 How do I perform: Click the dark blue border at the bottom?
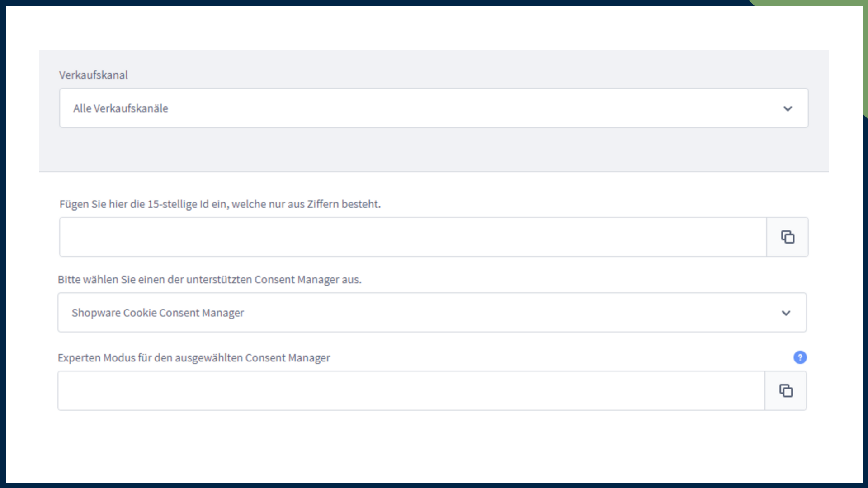433,485
